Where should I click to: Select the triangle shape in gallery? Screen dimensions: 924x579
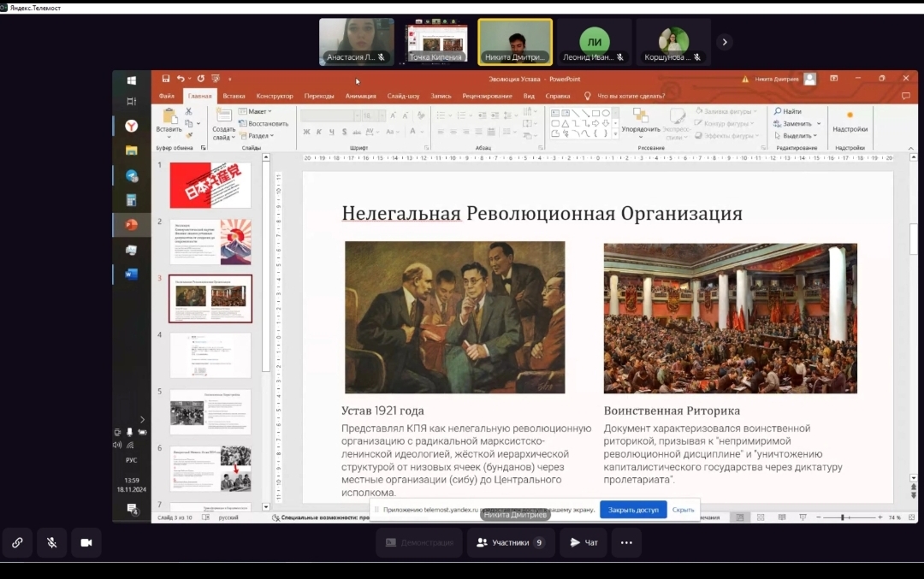pyautogui.click(x=566, y=124)
